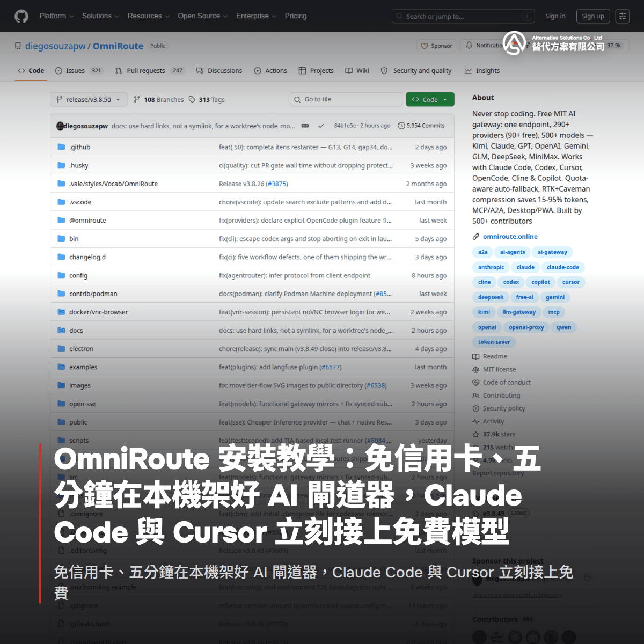Open appearance settings icon in header
The image size is (644, 644).
click(623, 16)
